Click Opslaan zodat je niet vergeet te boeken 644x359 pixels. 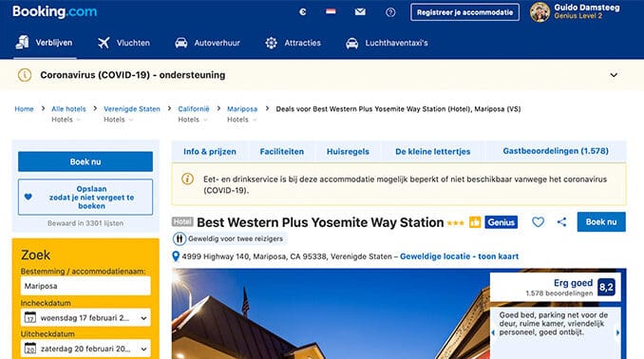pyautogui.click(x=85, y=198)
